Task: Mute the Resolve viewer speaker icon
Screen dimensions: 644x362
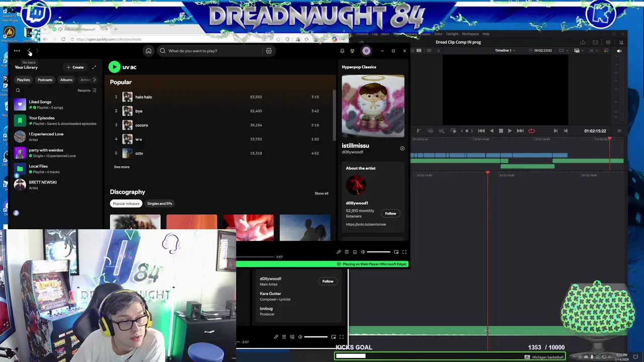Action: tap(619, 50)
